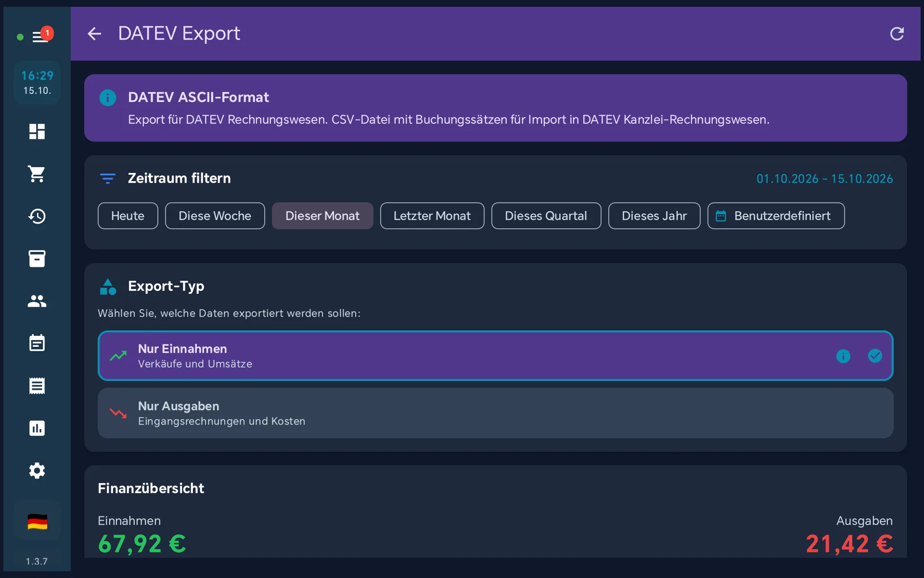The width and height of the screenshot is (924, 578).
Task: Filter period to Dieses Jahr
Action: [x=654, y=216]
